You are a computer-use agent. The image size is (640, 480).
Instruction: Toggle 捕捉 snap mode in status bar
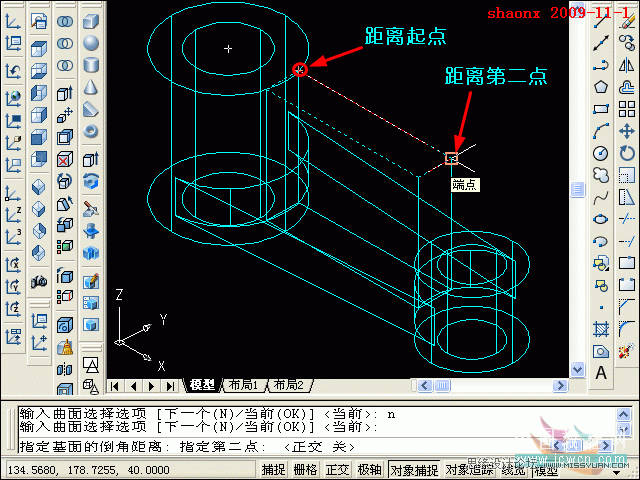click(x=273, y=470)
